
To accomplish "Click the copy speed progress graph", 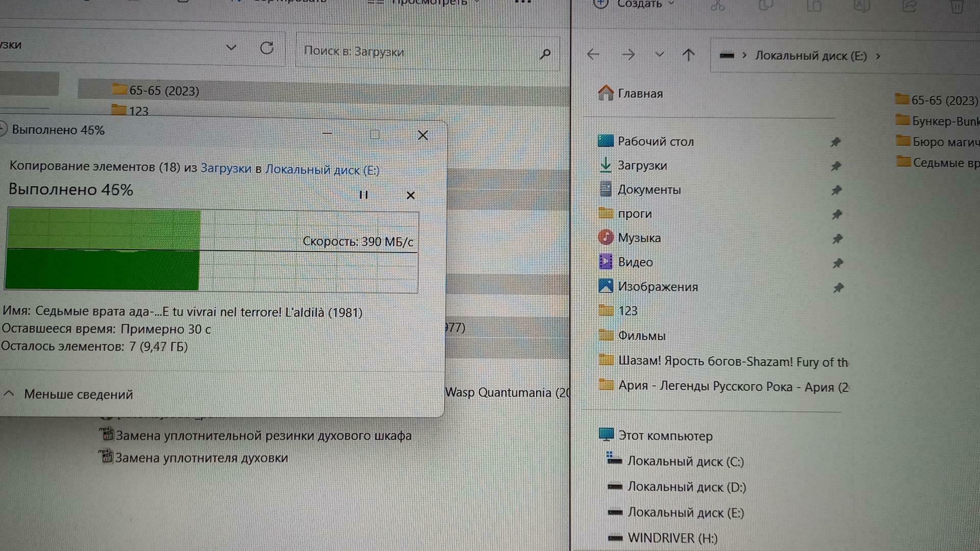I will tap(212, 250).
